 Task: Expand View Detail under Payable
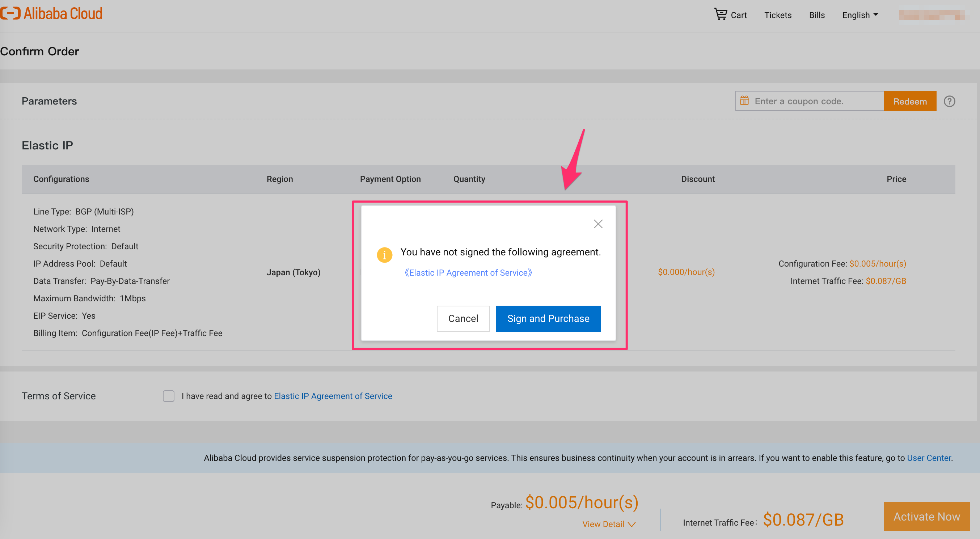[608, 524]
